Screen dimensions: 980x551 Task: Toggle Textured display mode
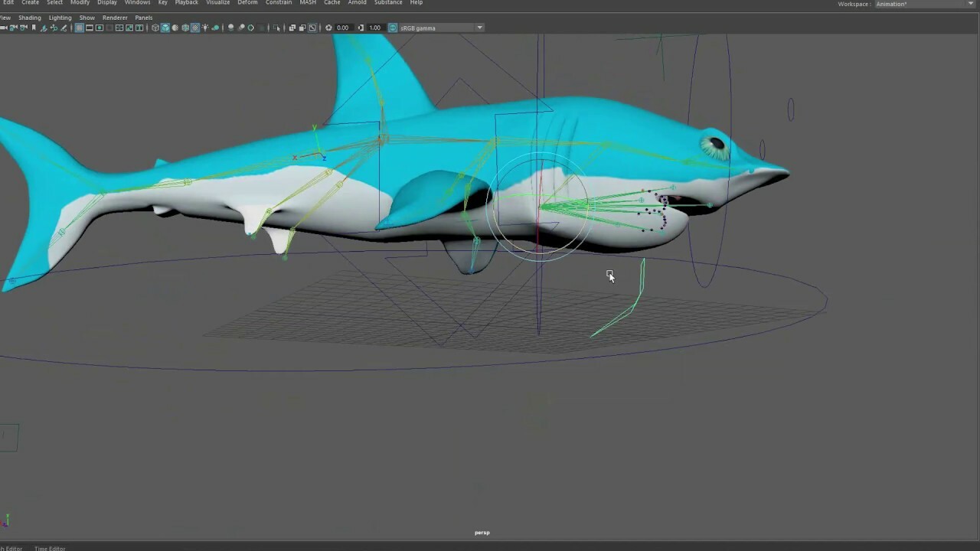coord(195,28)
